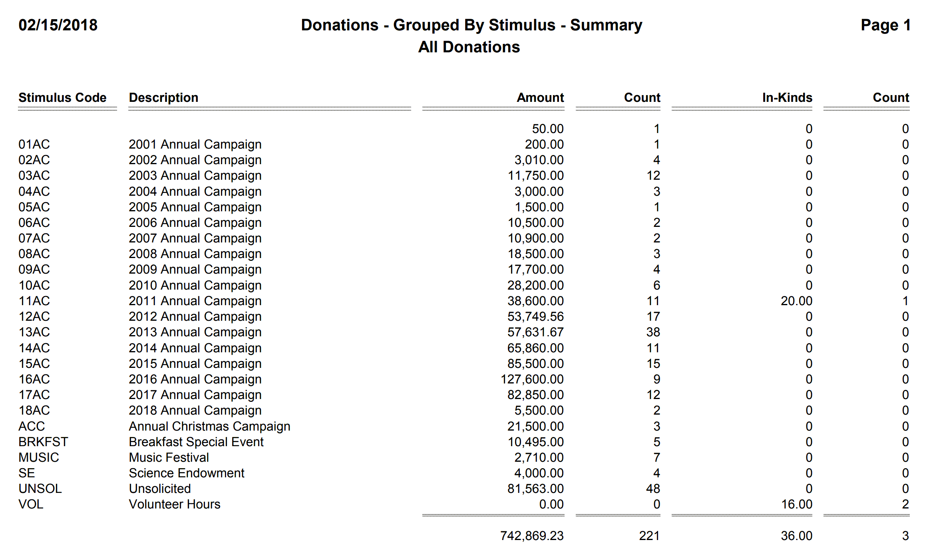931x560 pixels.
Task: Click the in-kind value 20.00
Action: [797, 301]
